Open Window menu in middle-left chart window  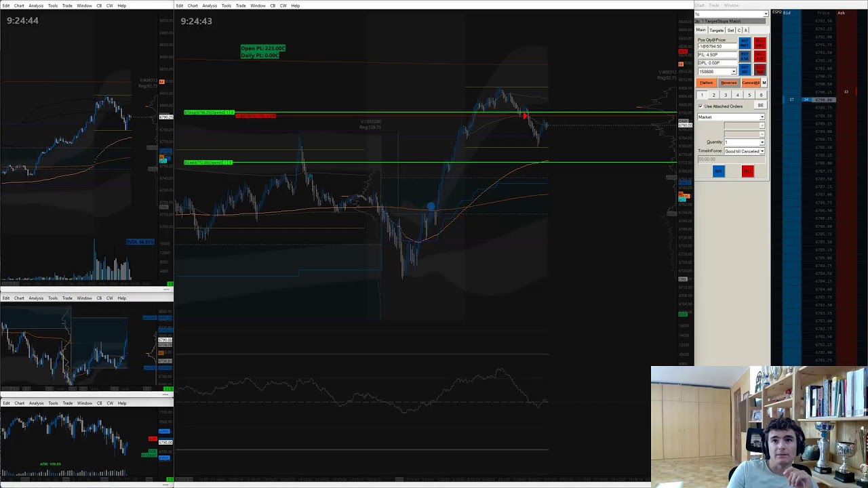84,298
